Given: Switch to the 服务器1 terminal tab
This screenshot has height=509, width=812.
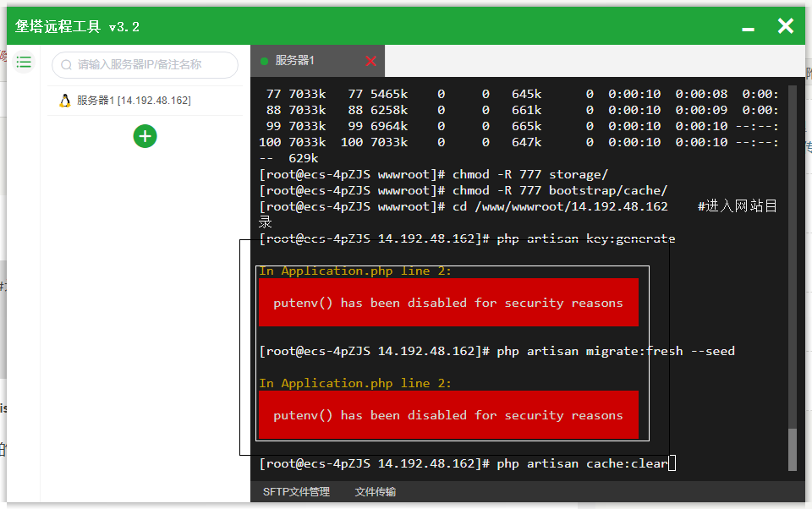Looking at the screenshot, I should tap(317, 61).
